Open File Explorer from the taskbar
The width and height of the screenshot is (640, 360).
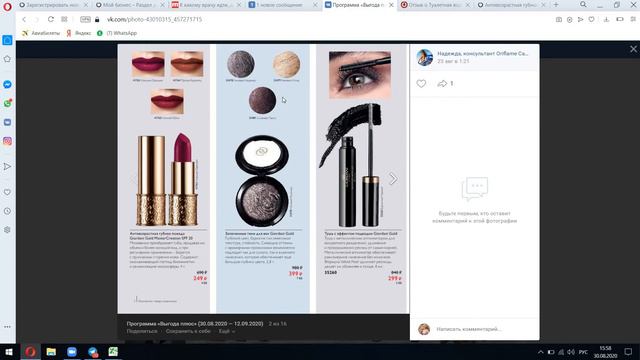point(51,352)
